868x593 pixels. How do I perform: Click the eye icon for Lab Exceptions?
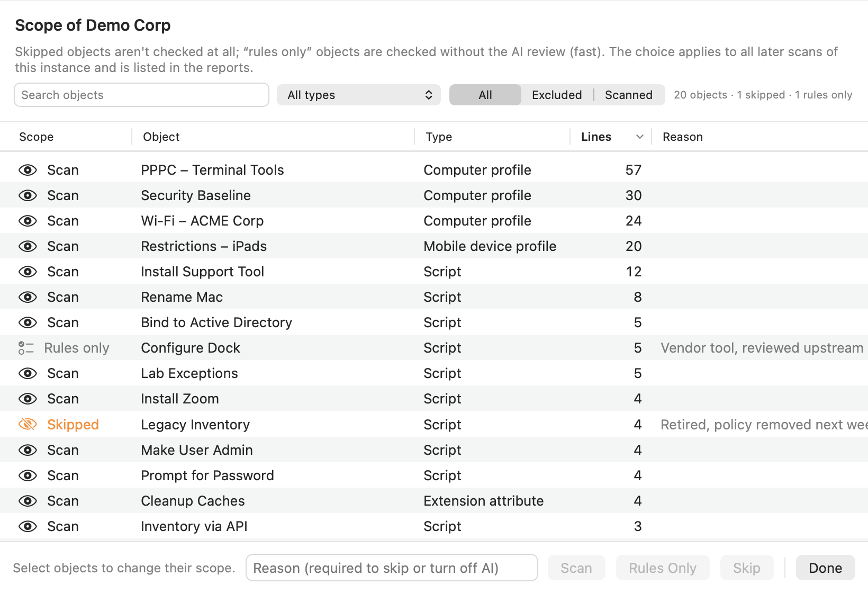tap(28, 373)
